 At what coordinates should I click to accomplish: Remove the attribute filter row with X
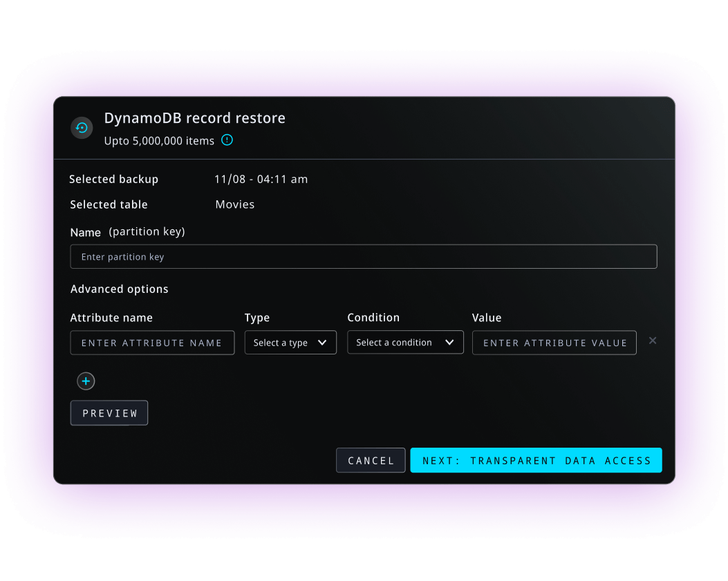coord(653,341)
